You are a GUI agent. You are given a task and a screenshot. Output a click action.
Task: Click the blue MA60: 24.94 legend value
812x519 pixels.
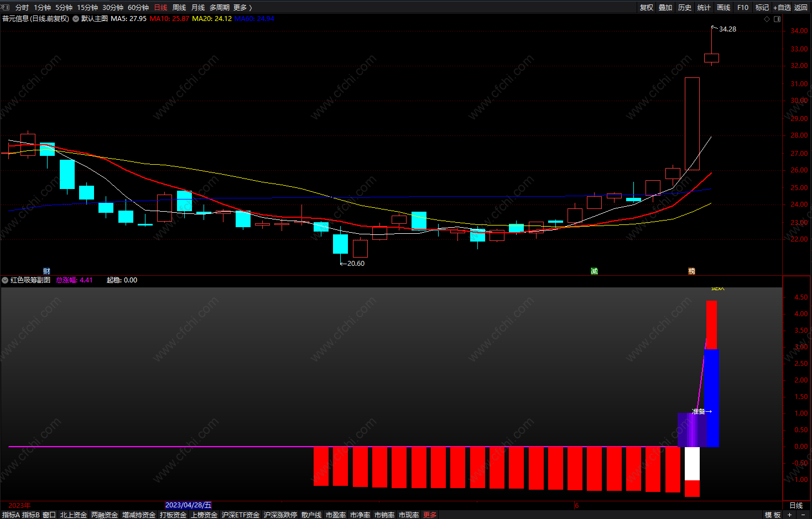pyautogui.click(x=254, y=19)
